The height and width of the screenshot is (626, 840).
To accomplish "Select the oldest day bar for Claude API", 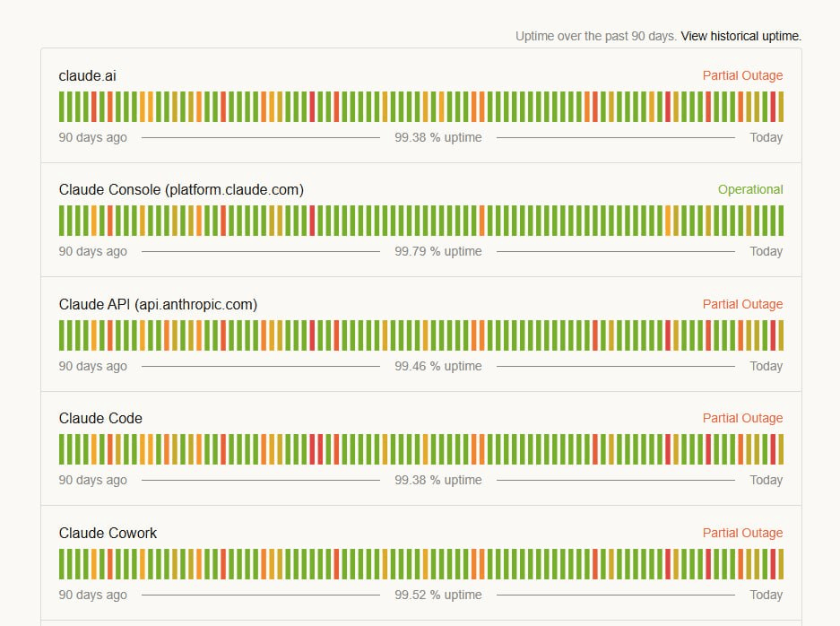I will [62, 335].
